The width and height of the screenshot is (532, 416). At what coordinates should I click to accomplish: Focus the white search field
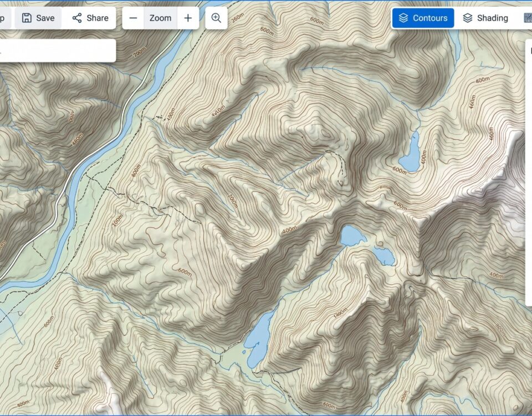(57, 50)
